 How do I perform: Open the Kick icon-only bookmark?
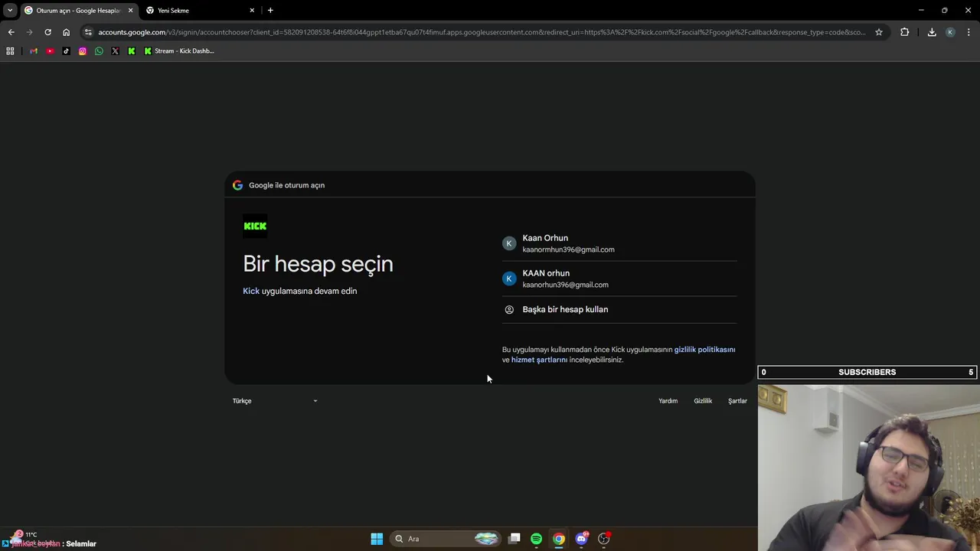pos(132,51)
